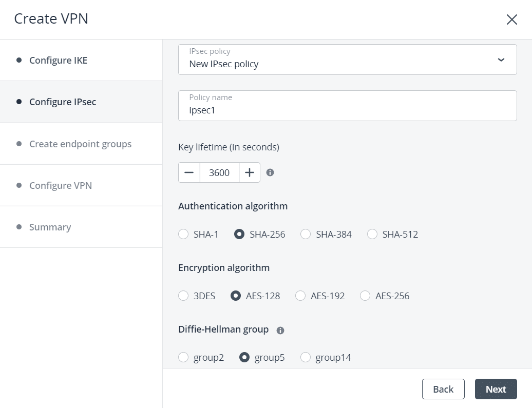
Task: Click the Diffie-Hellman group info icon
Action: click(x=280, y=331)
